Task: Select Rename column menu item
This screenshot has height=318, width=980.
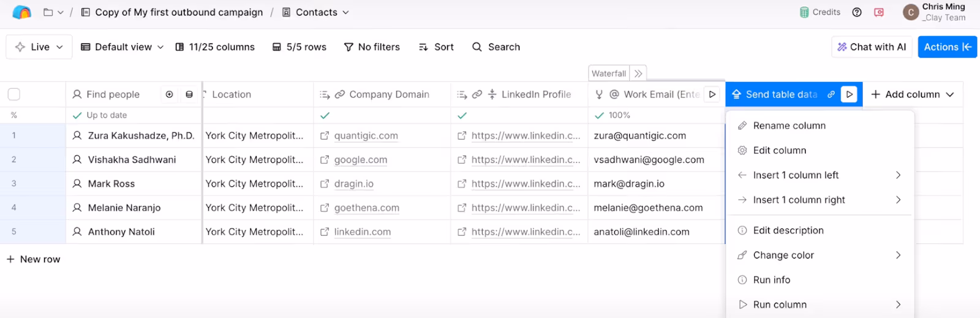Action: (x=820, y=126)
